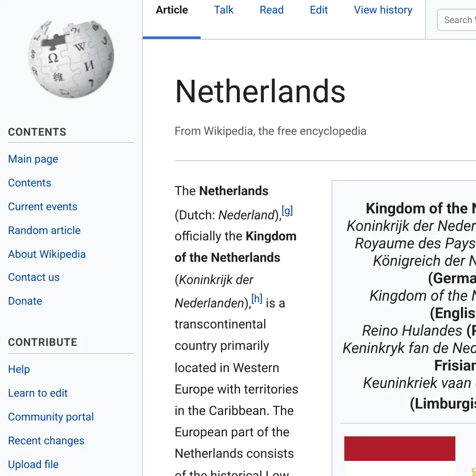This screenshot has width=476, height=476.
Task: Open Contact us link
Action: click(34, 277)
